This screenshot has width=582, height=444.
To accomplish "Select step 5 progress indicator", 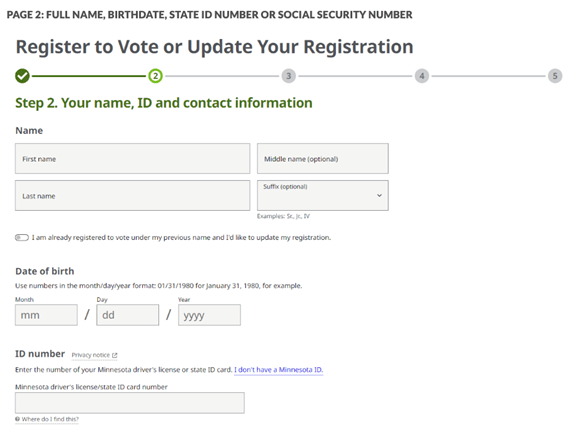I will coord(555,76).
